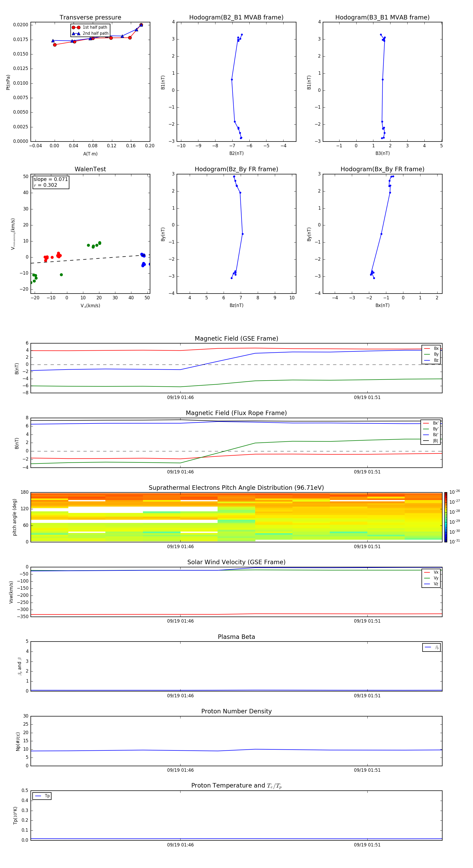Click the pitch angle colorbar
This screenshot has height=868, width=473.
pos(446,517)
